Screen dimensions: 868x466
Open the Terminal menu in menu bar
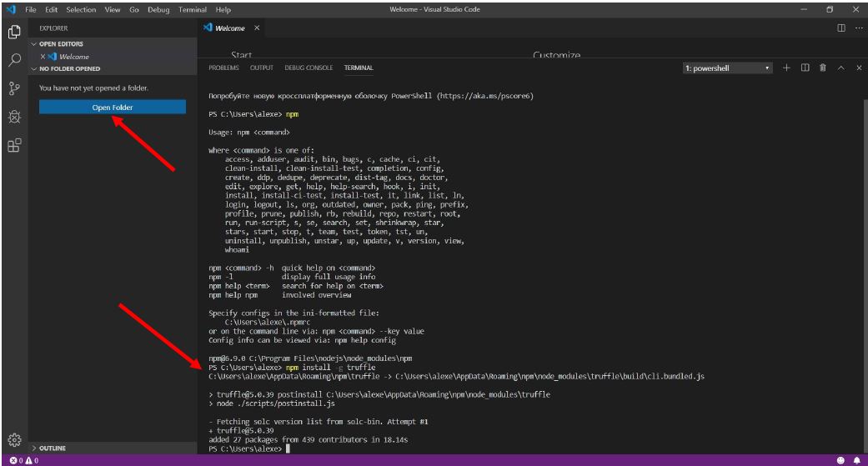coord(192,10)
